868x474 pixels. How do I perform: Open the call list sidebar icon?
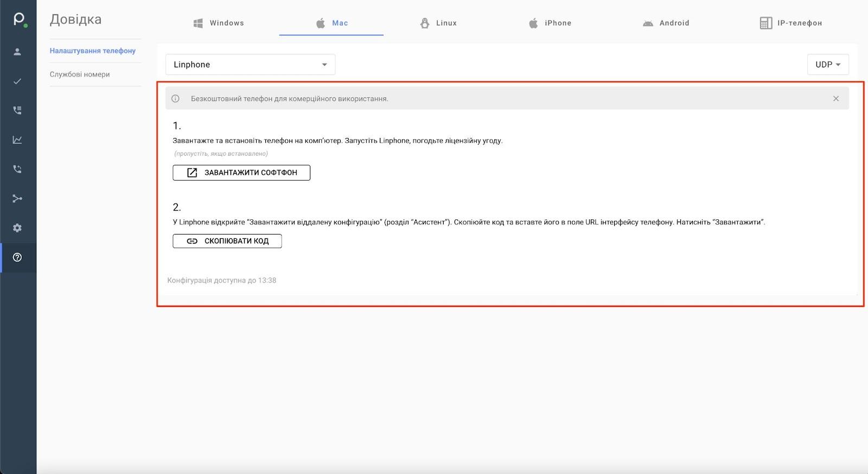17,110
